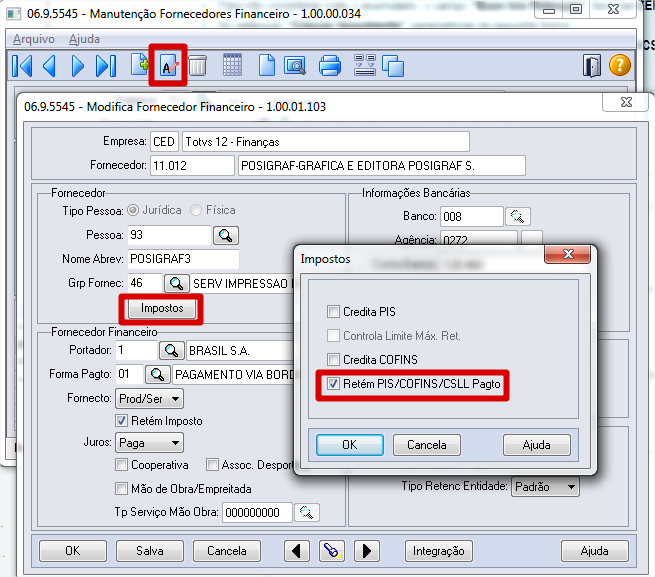Select the Jurídica radio button
Image resolution: width=655 pixels, height=577 pixels.
[133, 210]
